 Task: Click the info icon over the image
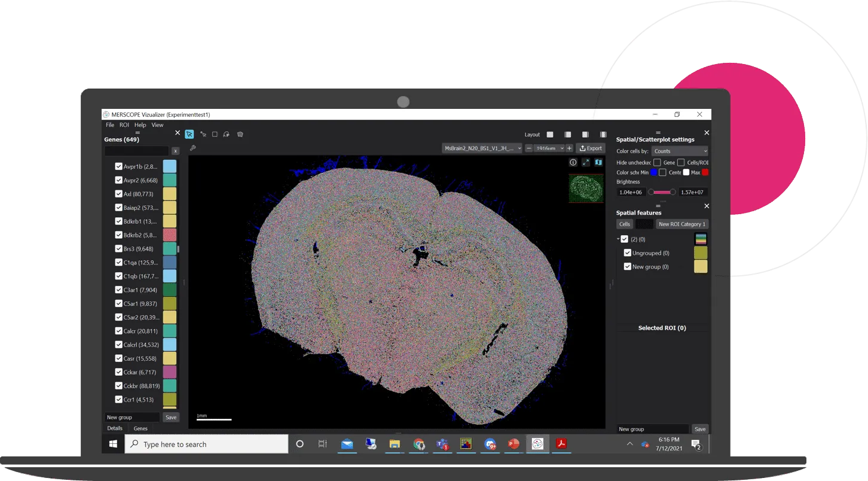pos(573,162)
